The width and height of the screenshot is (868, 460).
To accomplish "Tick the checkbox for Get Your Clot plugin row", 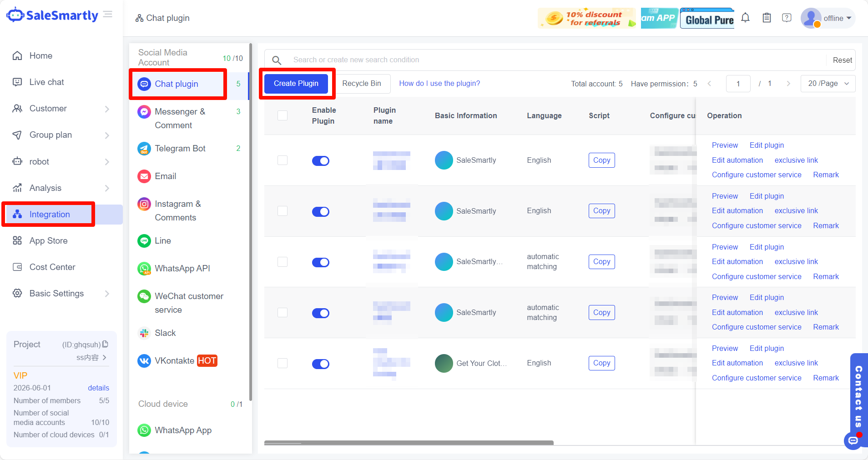I will tap(283, 363).
